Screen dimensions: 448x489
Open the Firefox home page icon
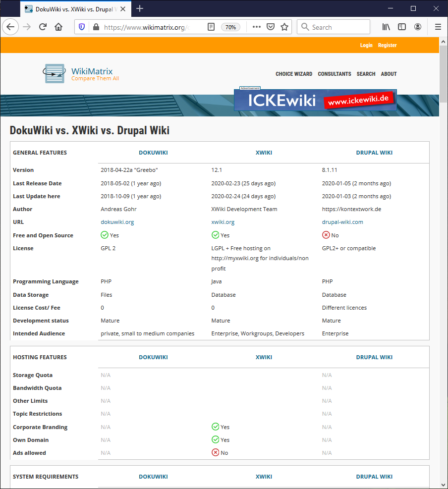pos(58,27)
